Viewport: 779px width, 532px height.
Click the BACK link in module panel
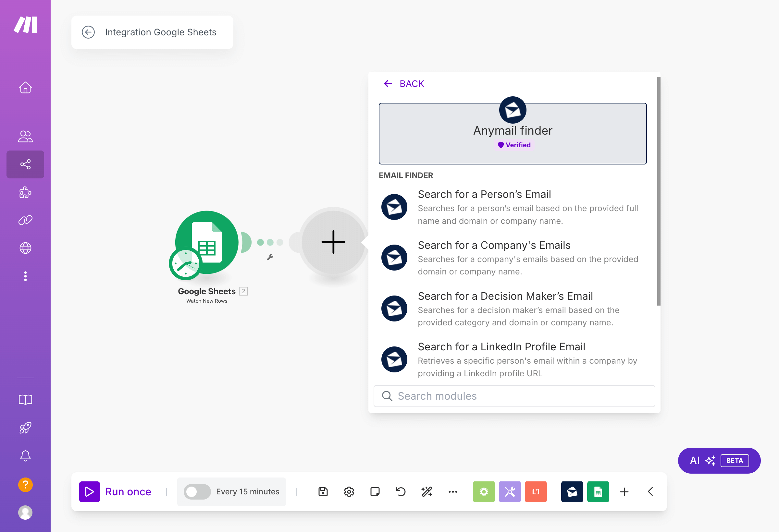pyautogui.click(x=404, y=83)
